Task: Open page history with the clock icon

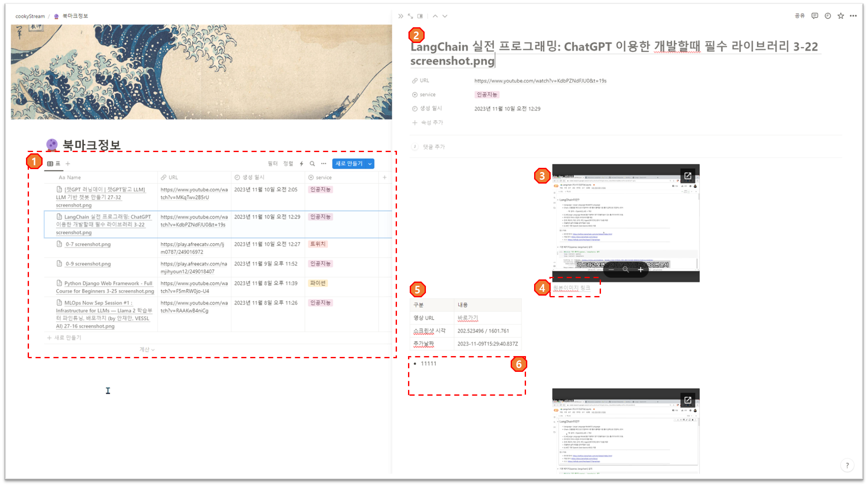Action: coord(828,16)
